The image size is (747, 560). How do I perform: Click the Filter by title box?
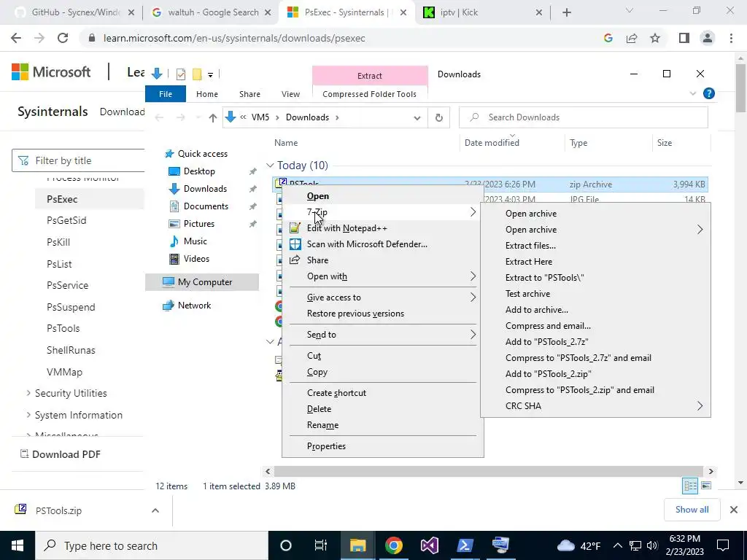pos(78,160)
